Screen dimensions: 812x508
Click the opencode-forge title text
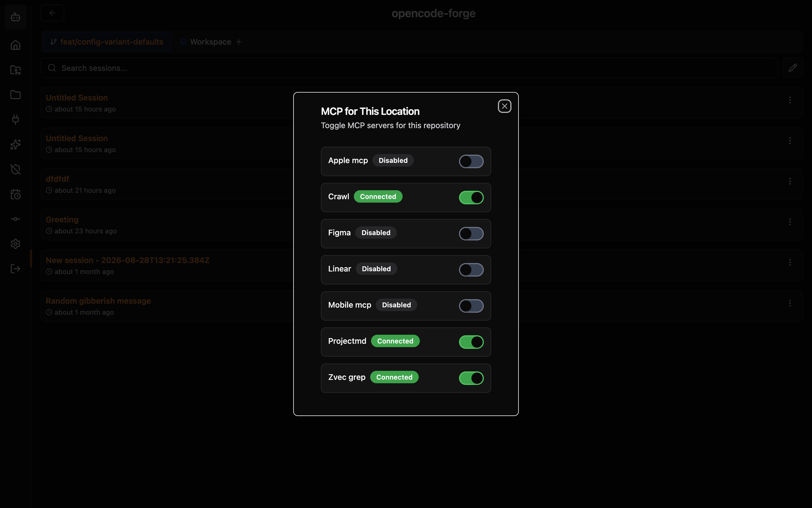[x=434, y=14]
